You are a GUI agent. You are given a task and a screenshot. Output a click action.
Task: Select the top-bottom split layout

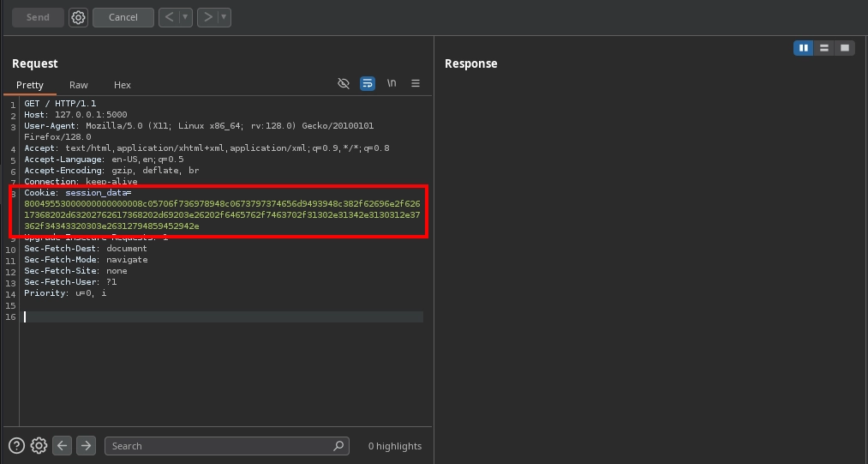click(824, 48)
